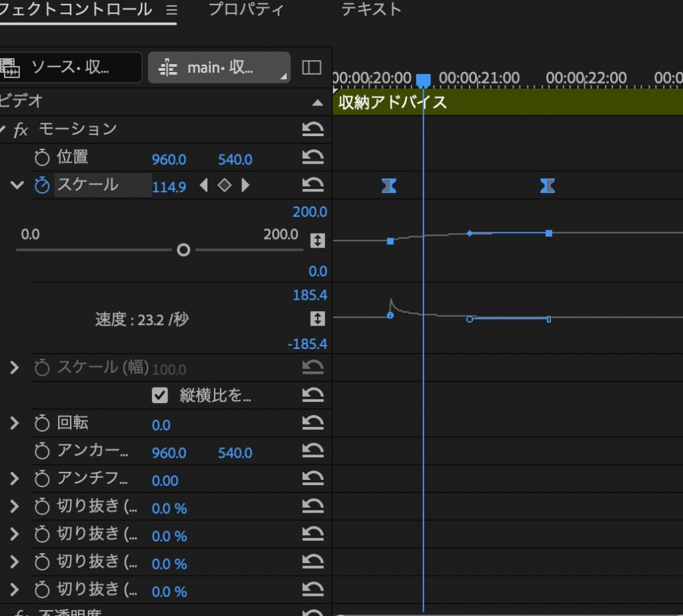Viewport: 683px width, 616px height.
Task: Go to next Scale keyframe
Action: pyautogui.click(x=245, y=186)
